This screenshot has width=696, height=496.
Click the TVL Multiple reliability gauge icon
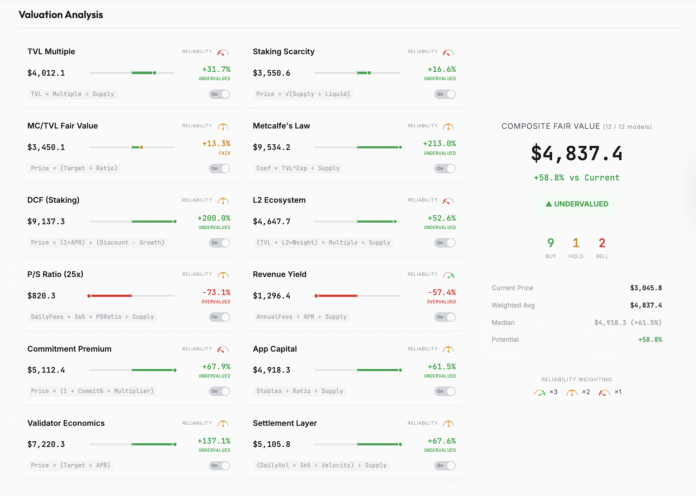(223, 52)
